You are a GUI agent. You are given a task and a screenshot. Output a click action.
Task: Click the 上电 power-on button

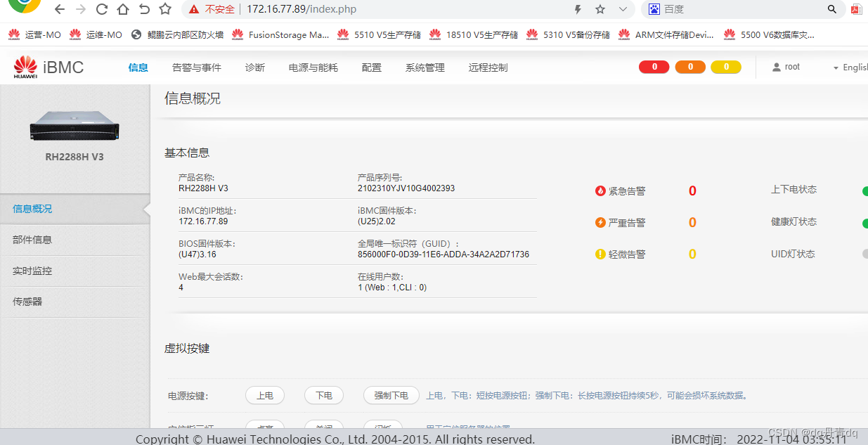[x=265, y=395]
